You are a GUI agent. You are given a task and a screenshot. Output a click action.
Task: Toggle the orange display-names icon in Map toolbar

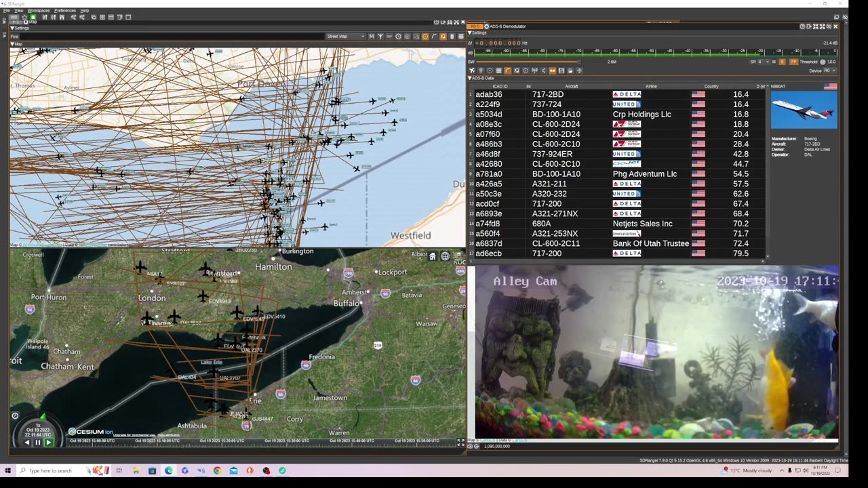(443, 36)
